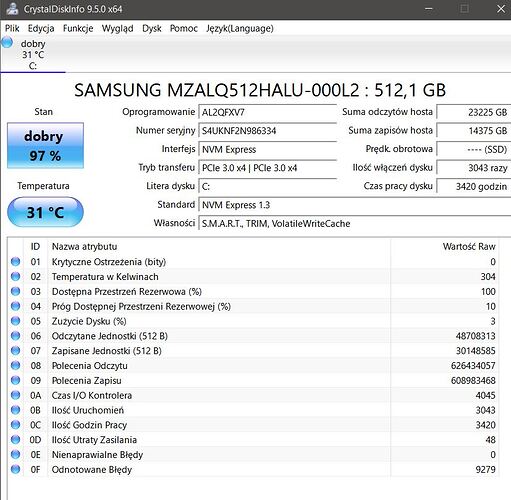Viewport: 511px width, 500px height.
Task: Click the status icon for Ilość Uruchomień
Action: [15, 410]
